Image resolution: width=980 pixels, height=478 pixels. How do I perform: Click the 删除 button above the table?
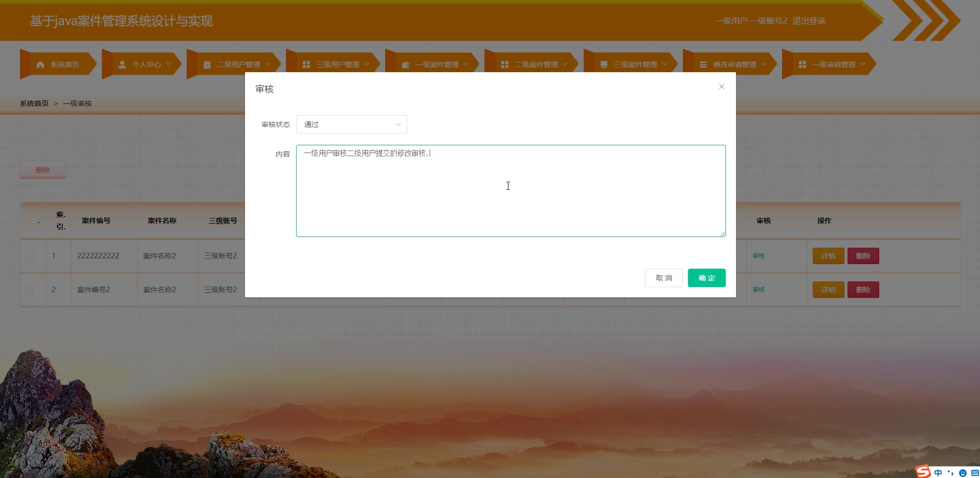[43, 170]
